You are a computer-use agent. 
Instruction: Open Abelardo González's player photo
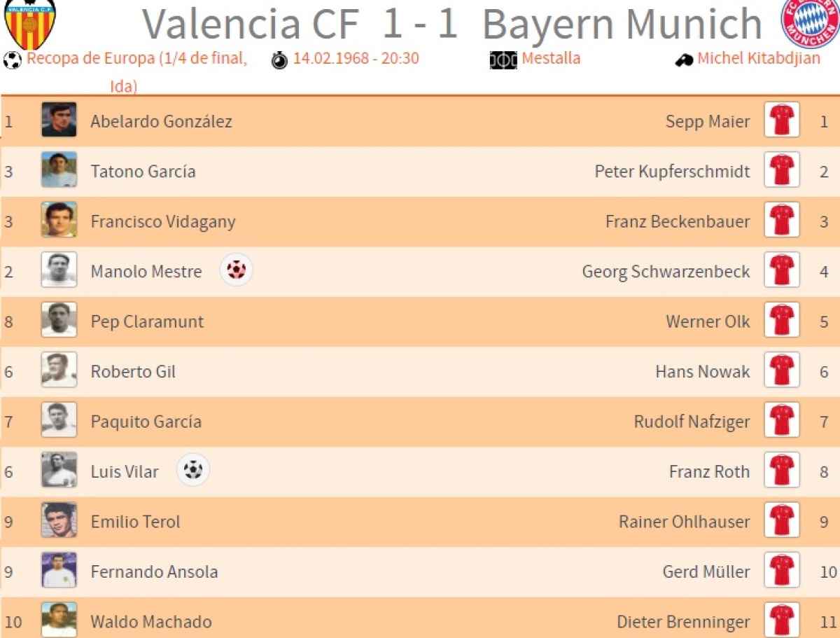tap(59, 120)
